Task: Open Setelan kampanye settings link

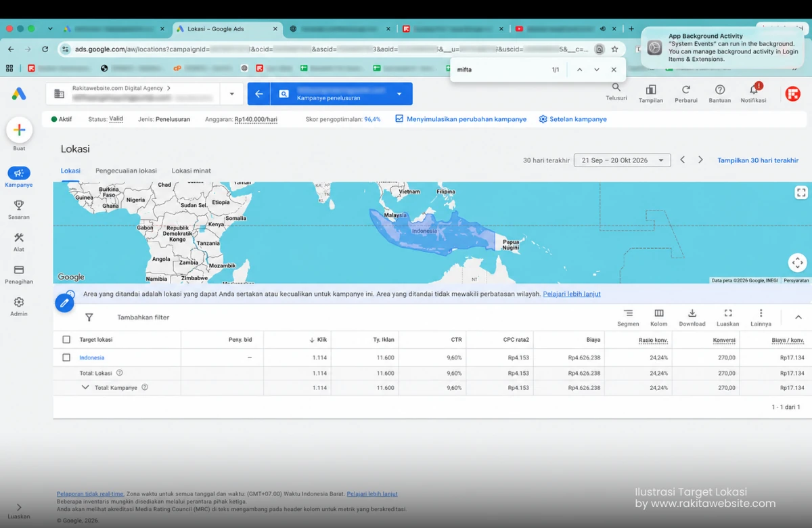Action: click(573, 119)
